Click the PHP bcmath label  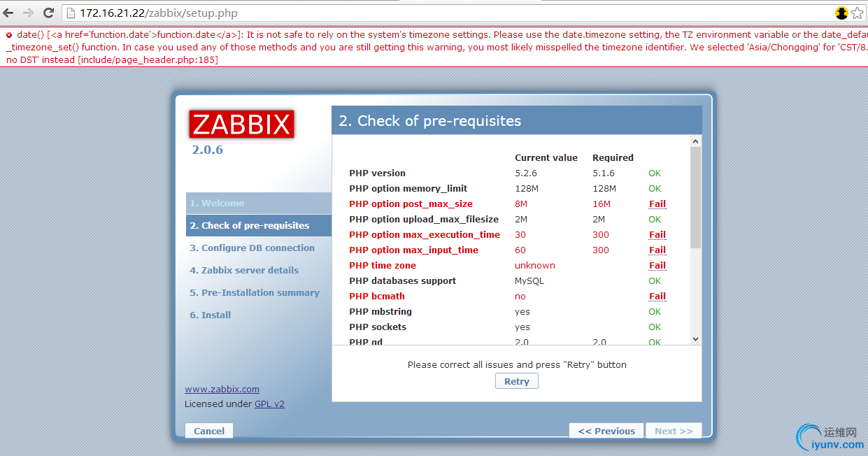377,297
